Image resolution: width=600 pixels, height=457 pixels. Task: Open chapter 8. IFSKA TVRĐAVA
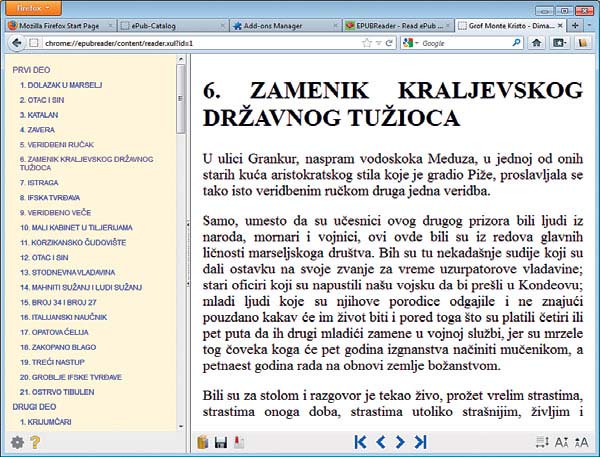50,197
